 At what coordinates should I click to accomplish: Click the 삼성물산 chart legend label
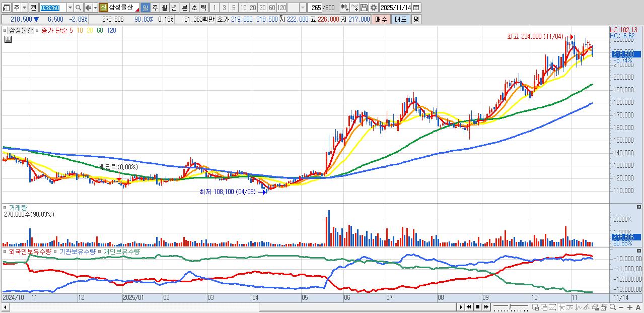point(21,30)
